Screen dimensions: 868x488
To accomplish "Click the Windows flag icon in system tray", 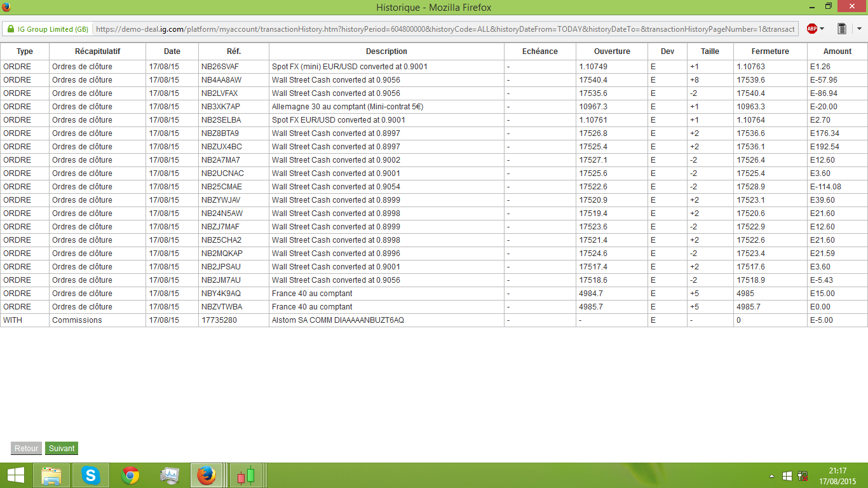I will tap(787, 476).
